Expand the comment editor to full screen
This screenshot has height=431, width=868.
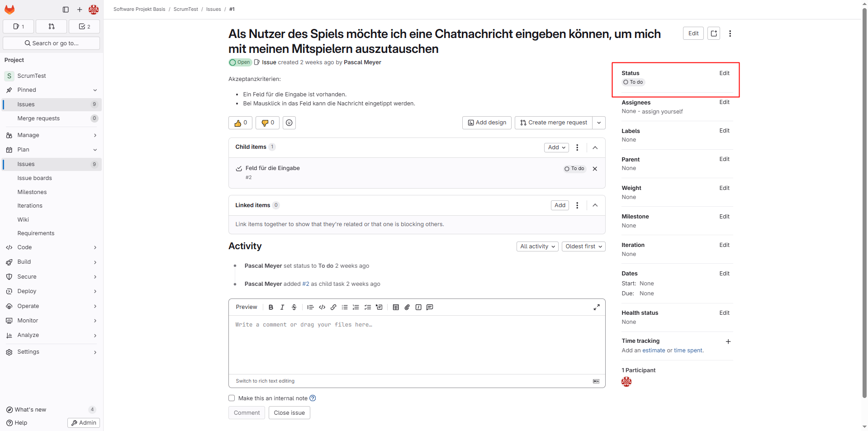597,308
